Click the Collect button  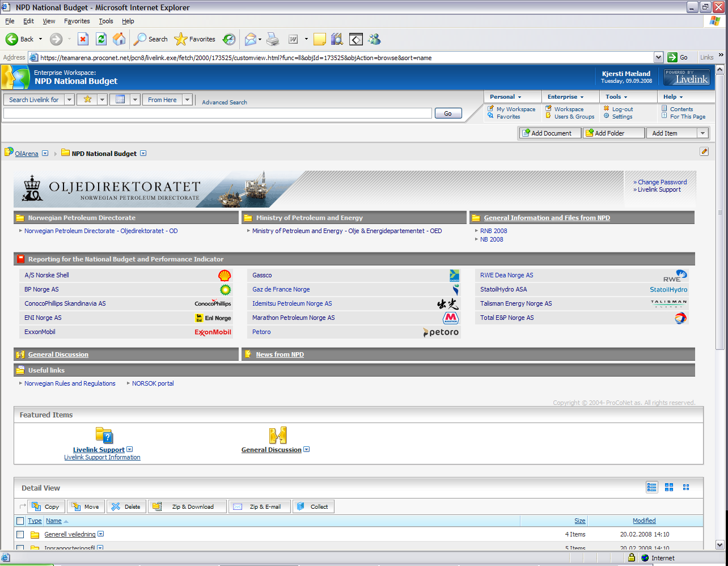click(314, 506)
